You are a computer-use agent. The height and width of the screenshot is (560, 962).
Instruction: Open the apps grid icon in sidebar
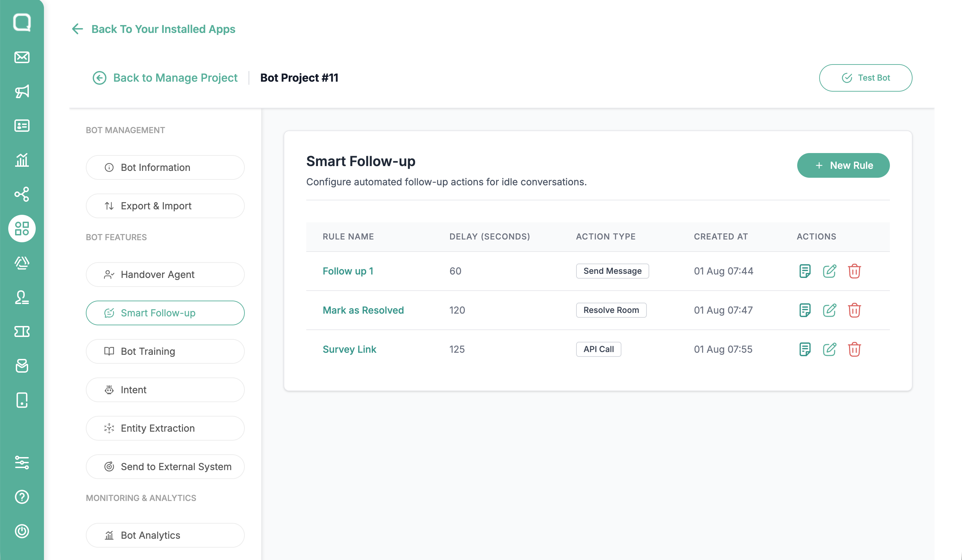click(22, 229)
